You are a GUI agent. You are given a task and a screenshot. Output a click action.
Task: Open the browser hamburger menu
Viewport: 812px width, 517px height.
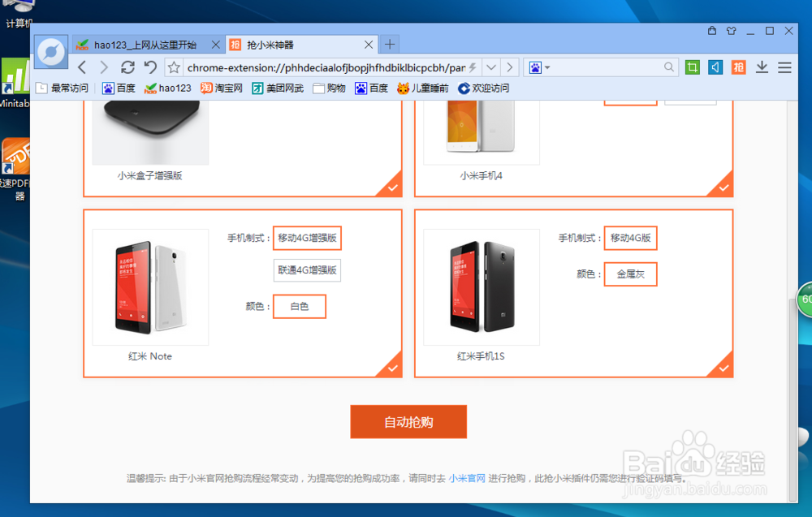pyautogui.click(x=784, y=67)
